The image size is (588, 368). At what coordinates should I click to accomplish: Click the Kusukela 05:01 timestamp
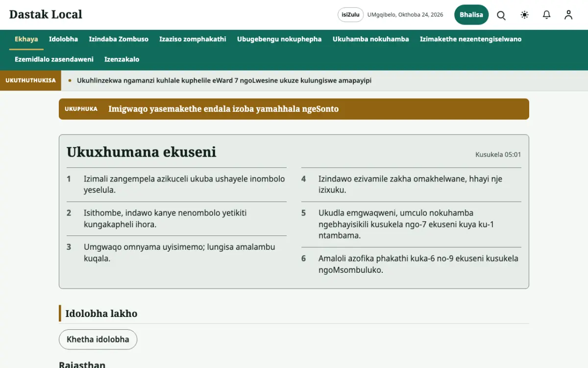[498, 155]
